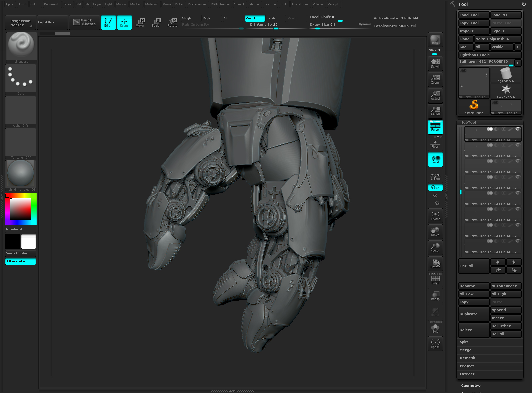Screen dimensions: 532x393
Task: Open the mah_dirty_blue material sphere
Action: (x=21, y=176)
